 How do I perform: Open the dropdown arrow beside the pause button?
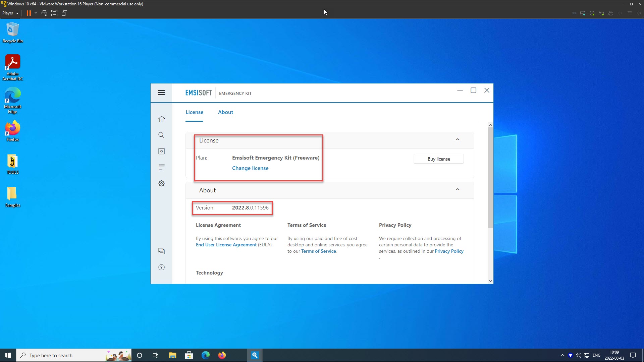click(36, 13)
